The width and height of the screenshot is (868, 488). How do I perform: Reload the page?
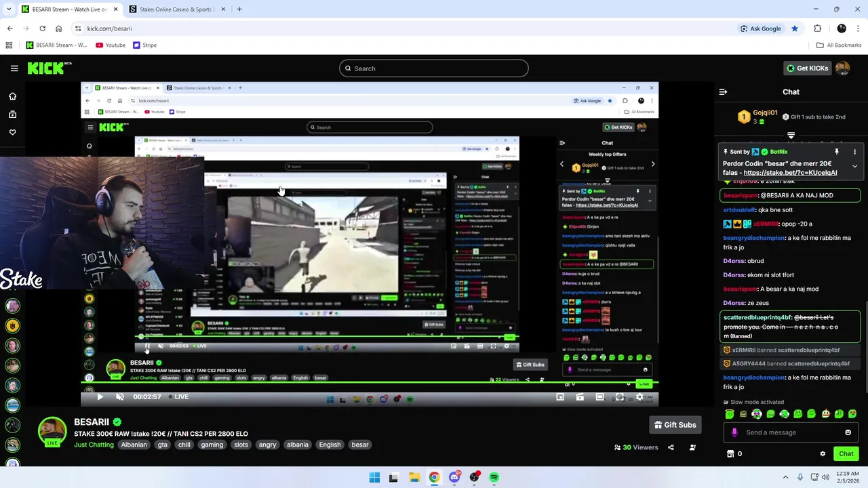click(42, 28)
